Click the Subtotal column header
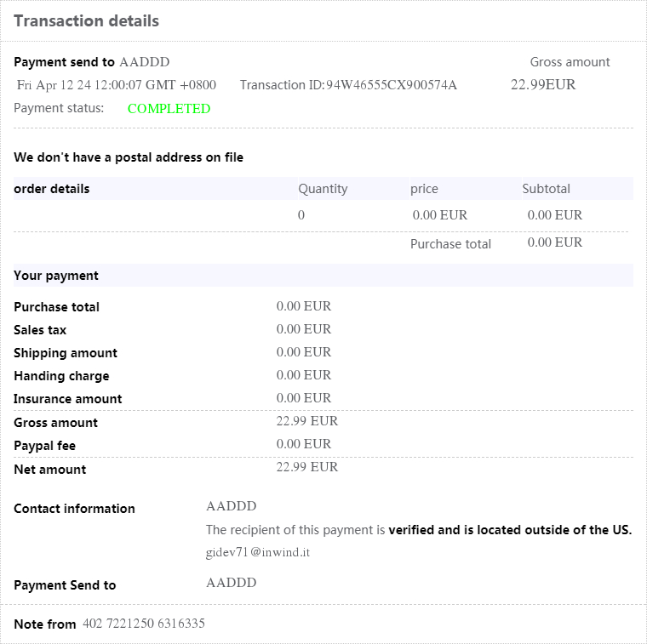This screenshot has width=647, height=644. pos(546,189)
